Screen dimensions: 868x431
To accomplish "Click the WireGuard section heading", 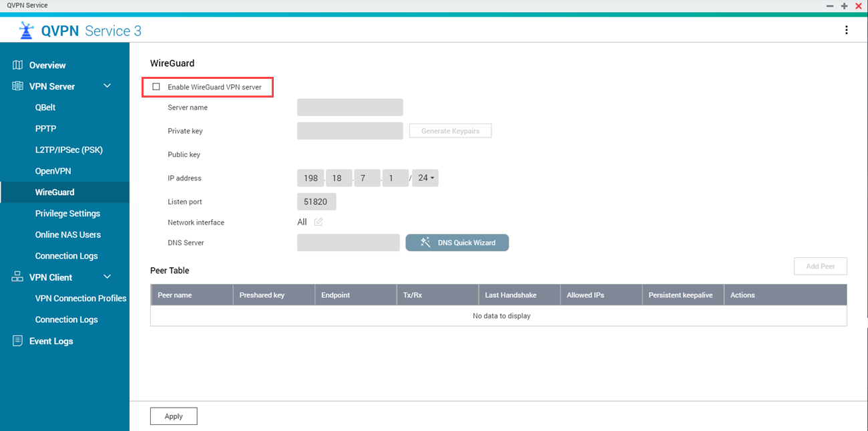I will pos(172,63).
